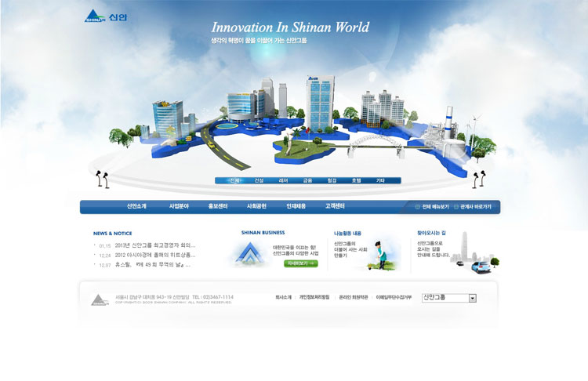Click the 개인정보처리방침 footer link
Screen dimensions: 588x381
point(314,297)
